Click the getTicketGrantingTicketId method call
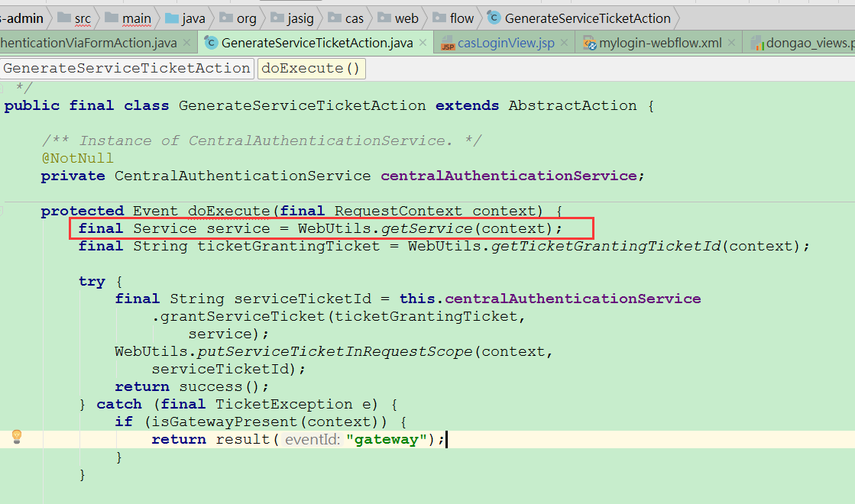Viewport: 855px width, 504px height. [606, 247]
